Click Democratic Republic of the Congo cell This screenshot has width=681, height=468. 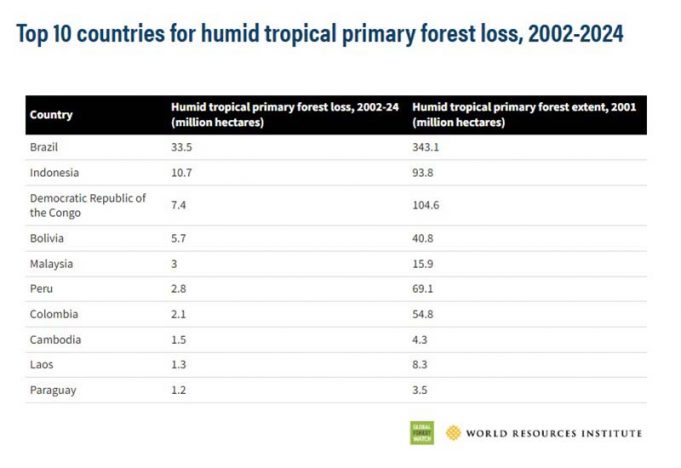[x=88, y=205]
